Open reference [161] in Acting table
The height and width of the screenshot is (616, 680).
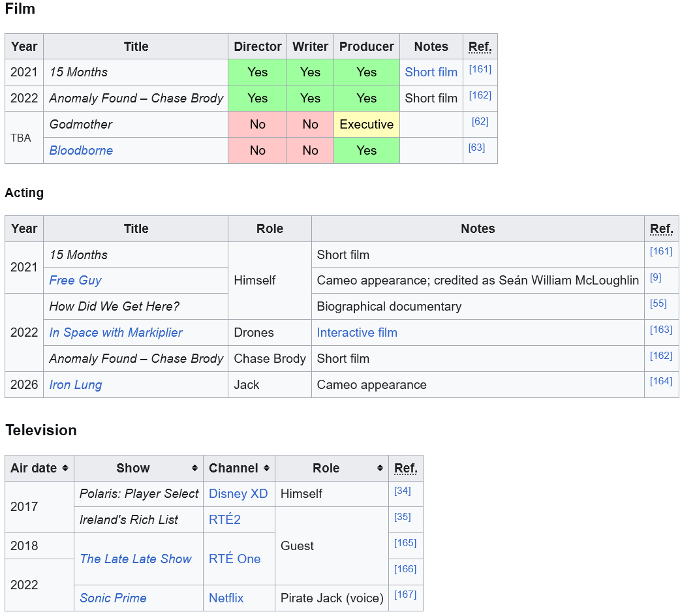pyautogui.click(x=661, y=251)
